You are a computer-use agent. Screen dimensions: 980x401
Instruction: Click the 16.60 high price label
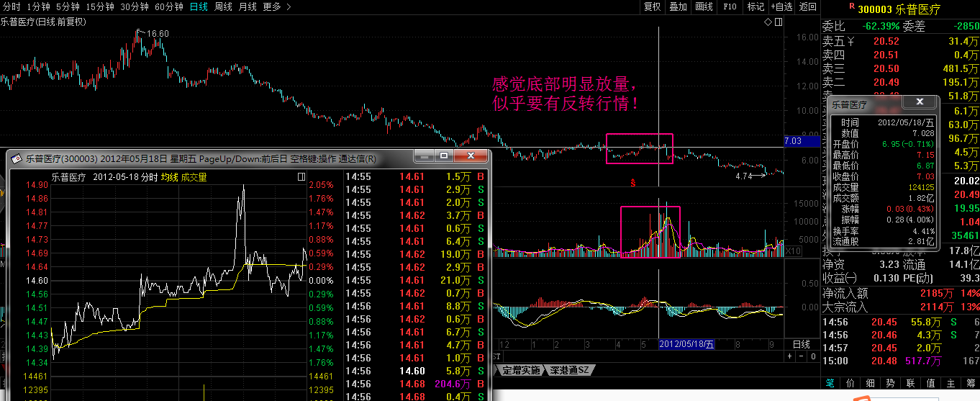[158, 34]
